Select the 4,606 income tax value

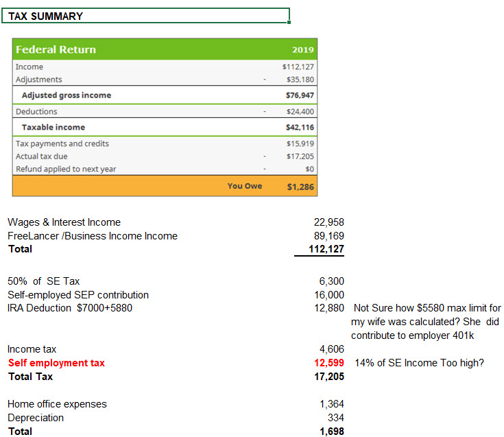pyautogui.click(x=332, y=349)
